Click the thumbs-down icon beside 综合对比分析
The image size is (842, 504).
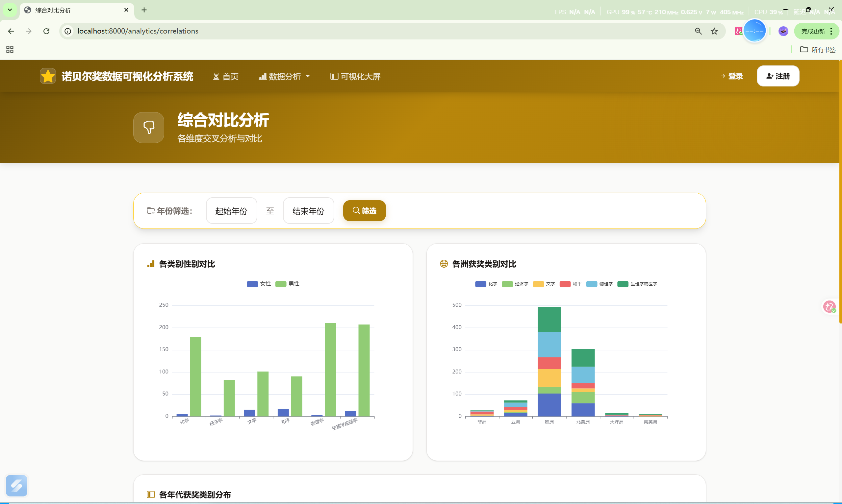click(148, 127)
